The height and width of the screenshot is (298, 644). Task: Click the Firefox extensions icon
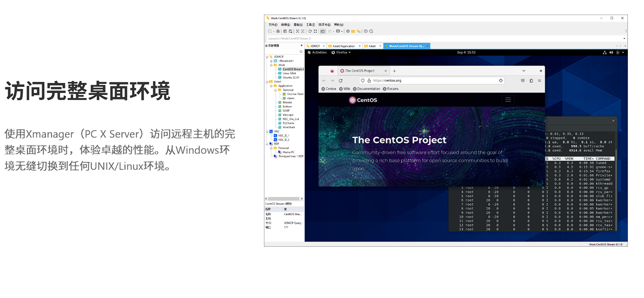(x=531, y=80)
